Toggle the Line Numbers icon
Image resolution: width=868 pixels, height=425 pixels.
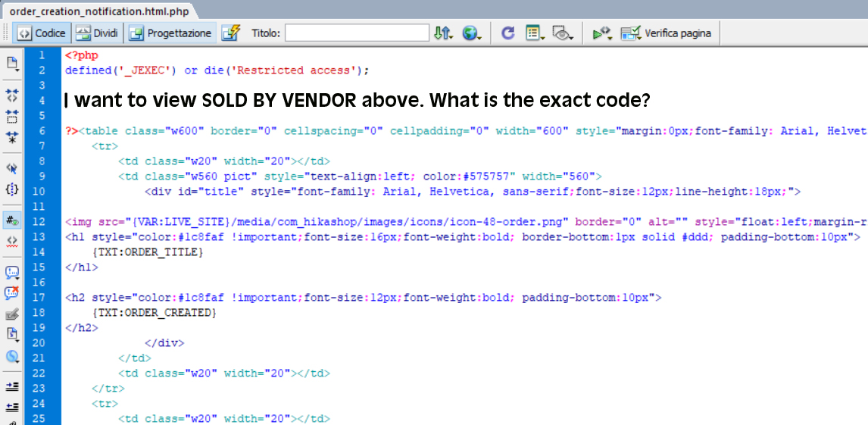(11, 220)
